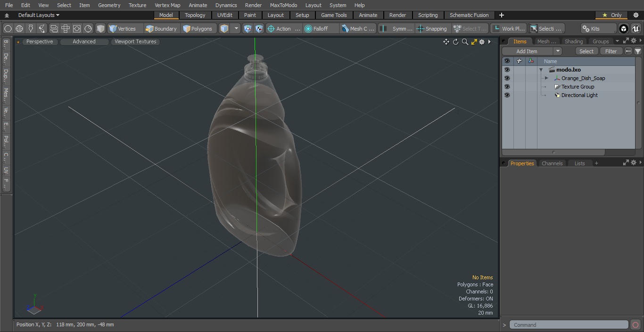
Task: Click the Add Item button
Action: coord(527,51)
